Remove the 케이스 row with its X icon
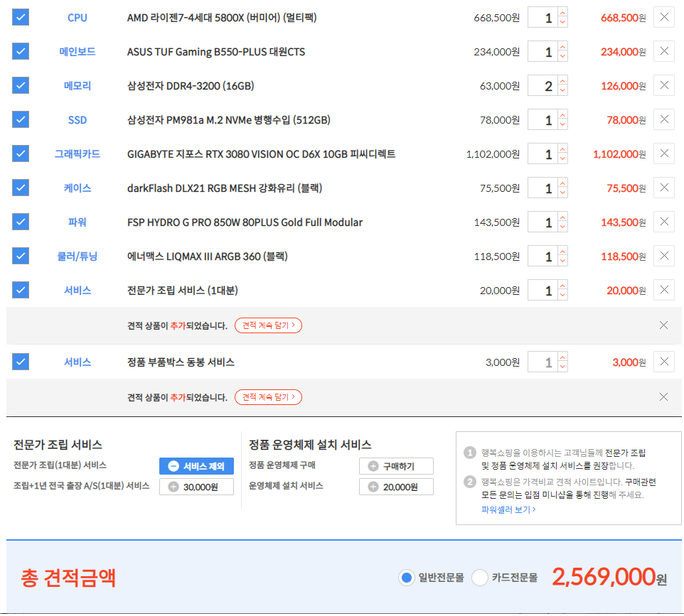684x616 pixels. pyautogui.click(x=664, y=188)
